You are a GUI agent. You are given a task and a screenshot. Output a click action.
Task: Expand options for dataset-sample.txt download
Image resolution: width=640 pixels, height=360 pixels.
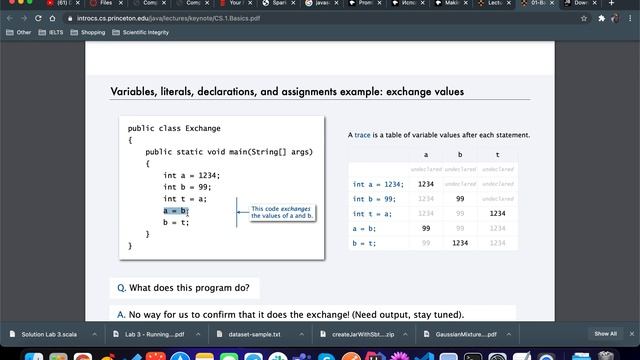(301, 334)
